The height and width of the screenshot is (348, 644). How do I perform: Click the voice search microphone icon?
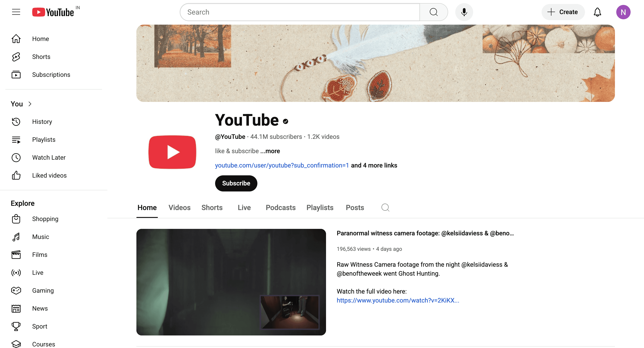coord(464,12)
